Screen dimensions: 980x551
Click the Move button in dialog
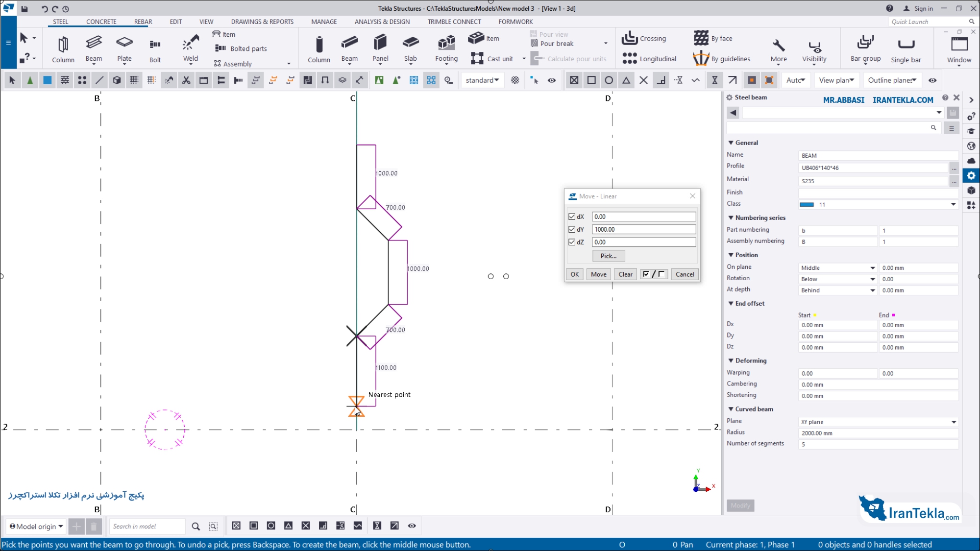point(598,274)
